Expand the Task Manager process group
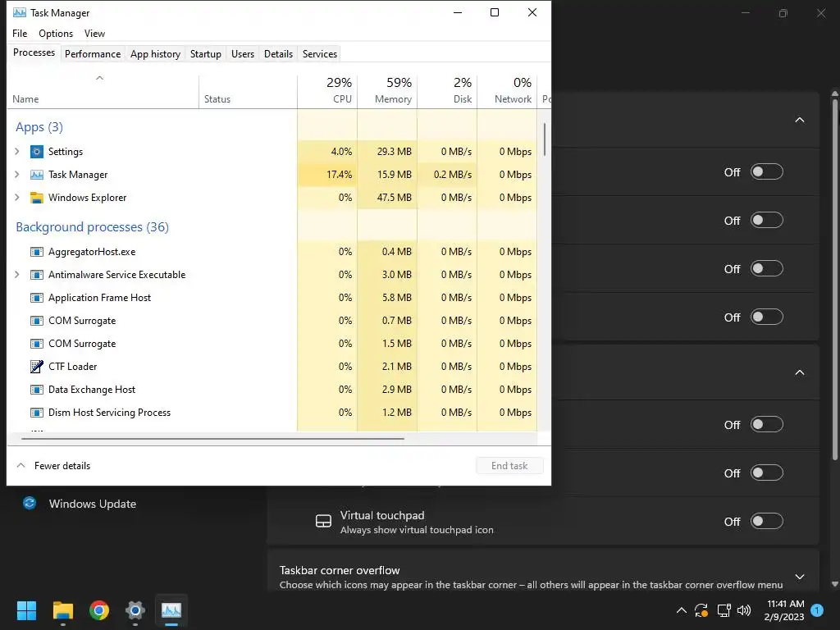 (17, 175)
